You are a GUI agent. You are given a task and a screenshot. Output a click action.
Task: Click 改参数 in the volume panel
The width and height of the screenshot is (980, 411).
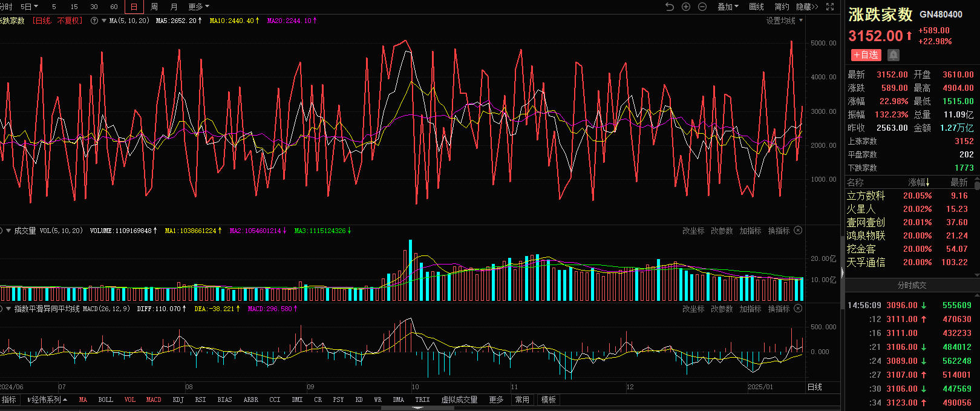pos(722,231)
